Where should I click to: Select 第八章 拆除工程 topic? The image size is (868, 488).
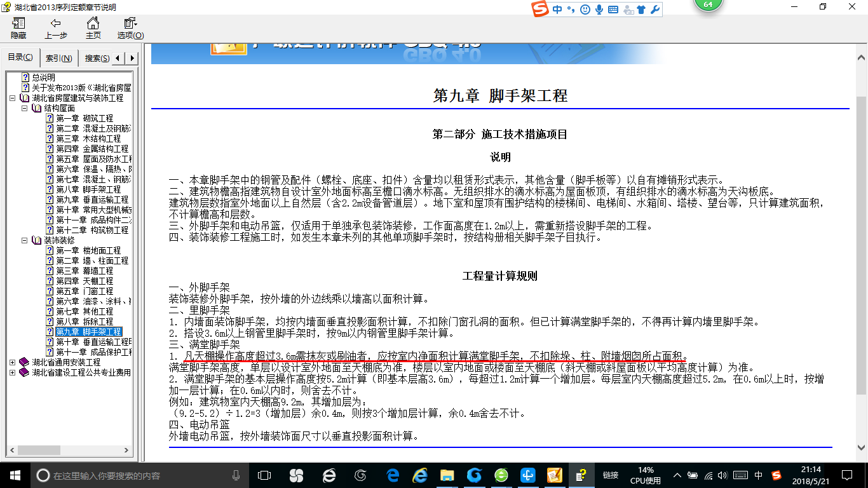[x=85, y=322]
